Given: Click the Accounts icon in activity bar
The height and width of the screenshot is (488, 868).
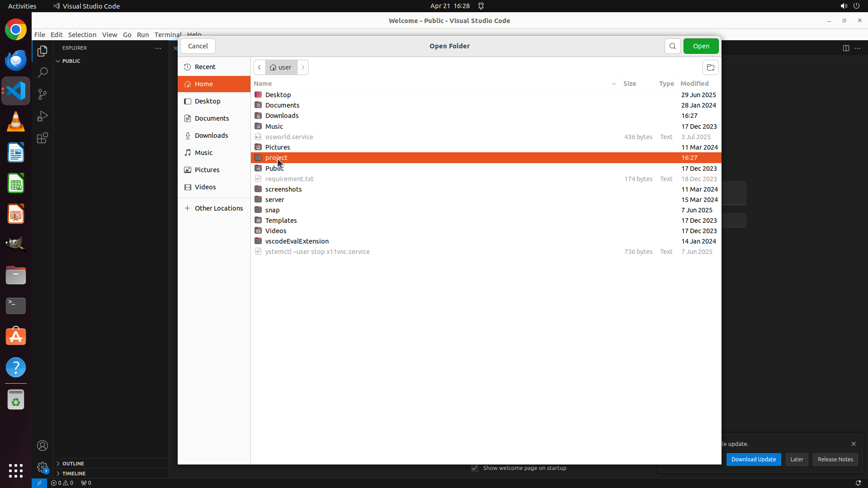Looking at the screenshot, I should (42, 446).
